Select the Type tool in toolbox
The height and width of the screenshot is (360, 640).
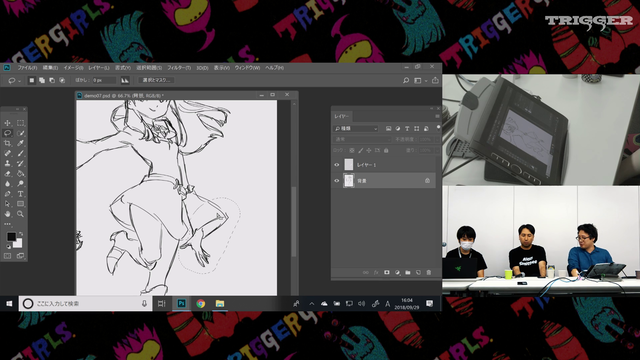(20, 194)
